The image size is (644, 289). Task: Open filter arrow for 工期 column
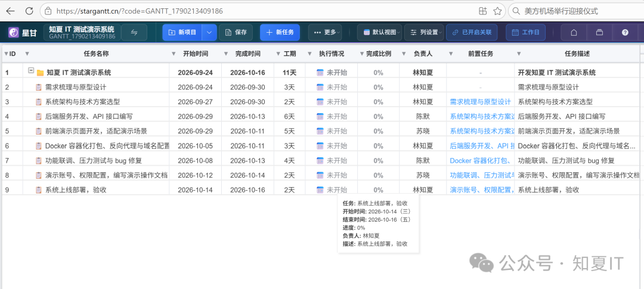278,54
